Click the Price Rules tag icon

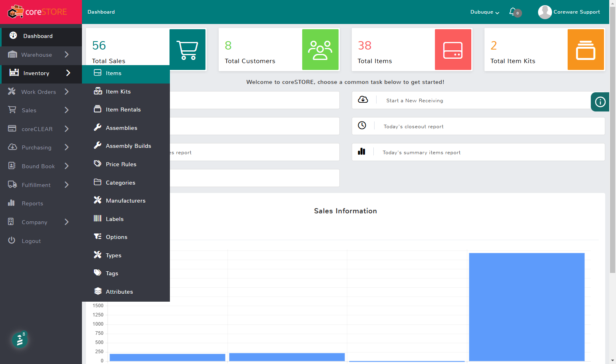pos(98,163)
